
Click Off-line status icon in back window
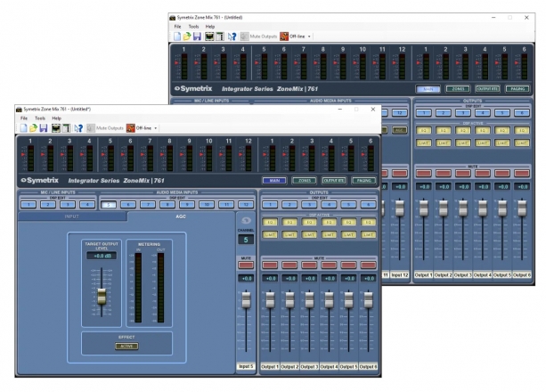click(284, 37)
